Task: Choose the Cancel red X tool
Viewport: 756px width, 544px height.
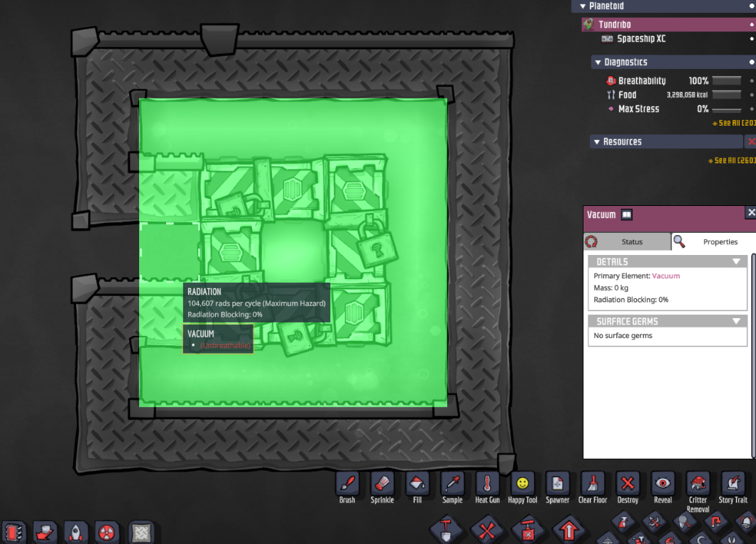Action: coord(487,531)
